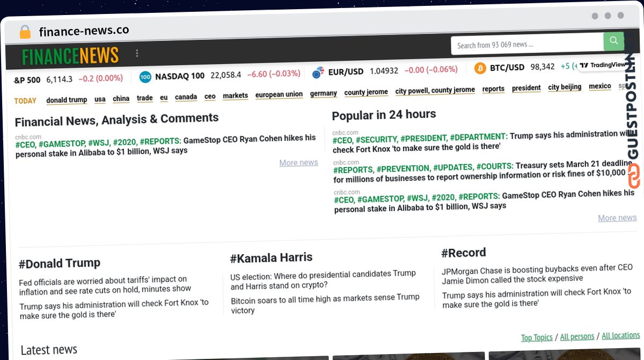Click the #PREVENTION hashtag

coord(402,169)
